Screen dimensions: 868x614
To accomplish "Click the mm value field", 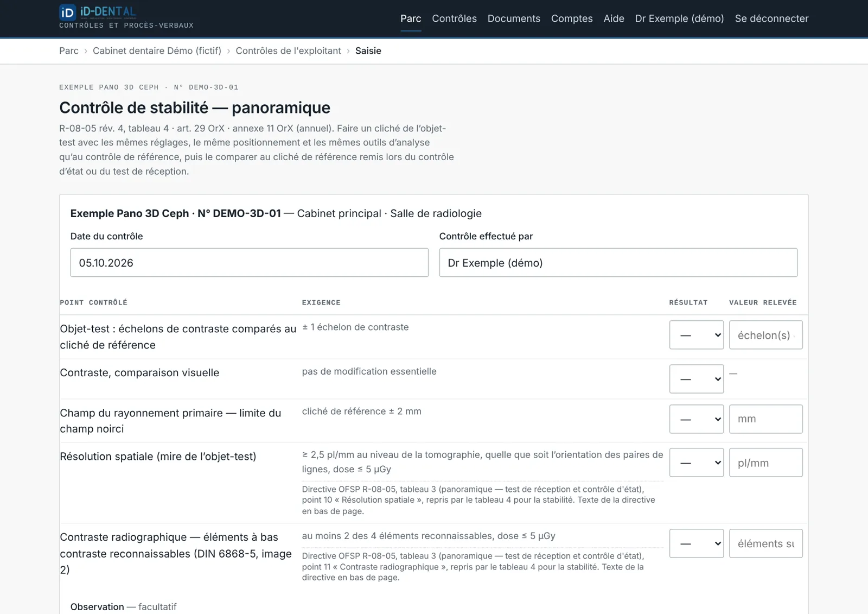I will tap(765, 419).
